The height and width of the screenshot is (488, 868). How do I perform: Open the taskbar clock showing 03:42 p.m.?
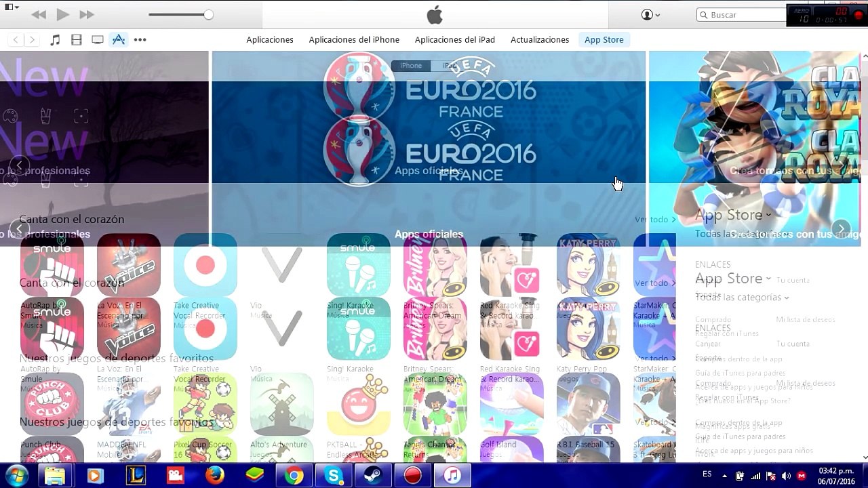835,476
